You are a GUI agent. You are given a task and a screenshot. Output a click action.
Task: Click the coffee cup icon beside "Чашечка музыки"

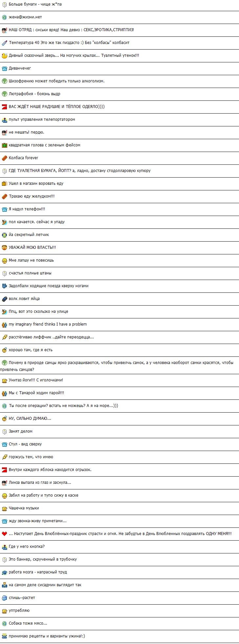(x=4, y=508)
